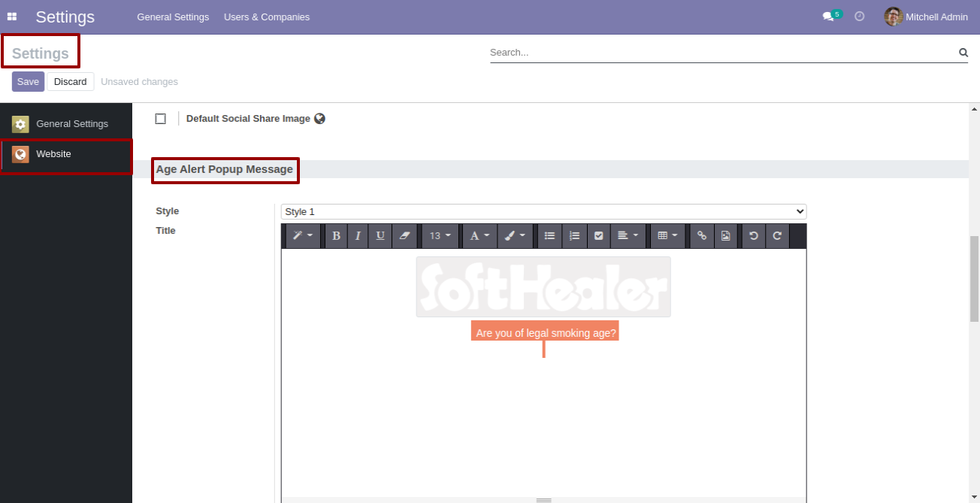980x503 pixels.
Task: Click the undo icon in editor toolbar
Action: point(753,236)
